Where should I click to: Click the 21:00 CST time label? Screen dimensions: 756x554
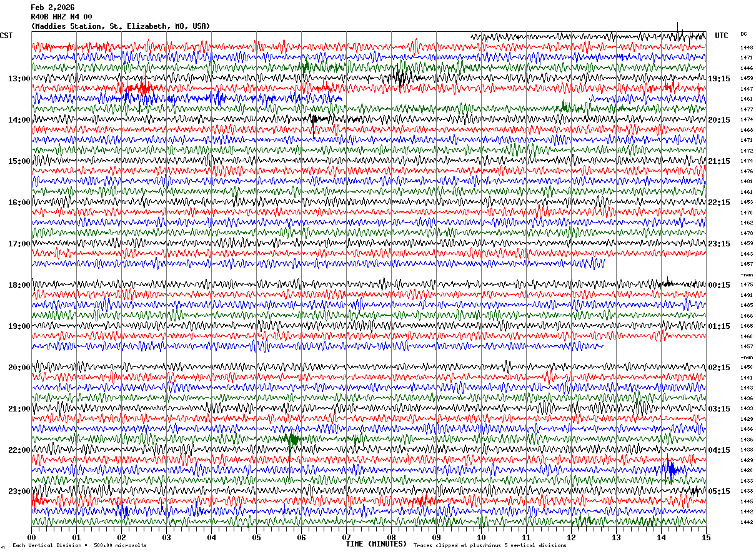coord(19,409)
